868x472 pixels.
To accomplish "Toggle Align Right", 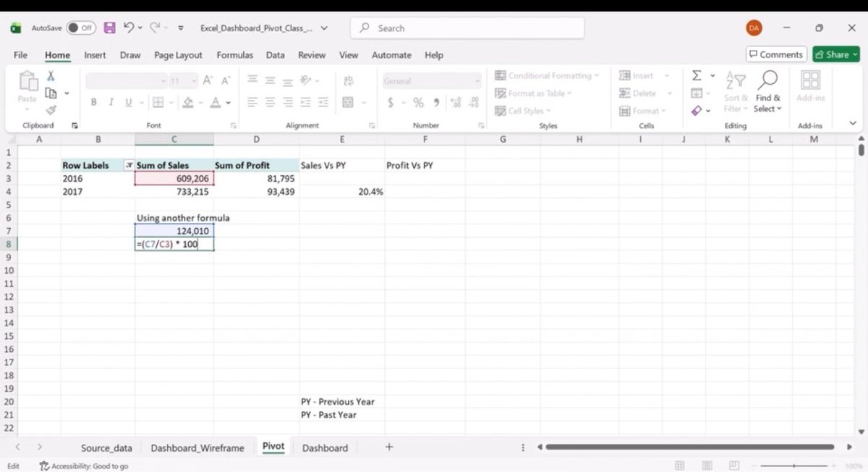I will coord(288,103).
